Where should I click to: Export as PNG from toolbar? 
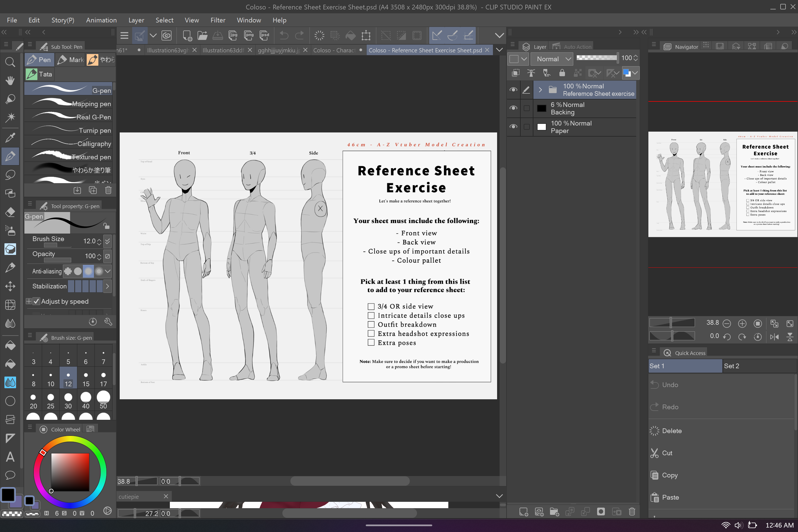click(249, 35)
